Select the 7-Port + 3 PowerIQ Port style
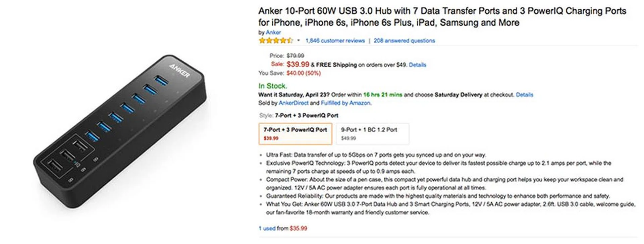 (295, 134)
